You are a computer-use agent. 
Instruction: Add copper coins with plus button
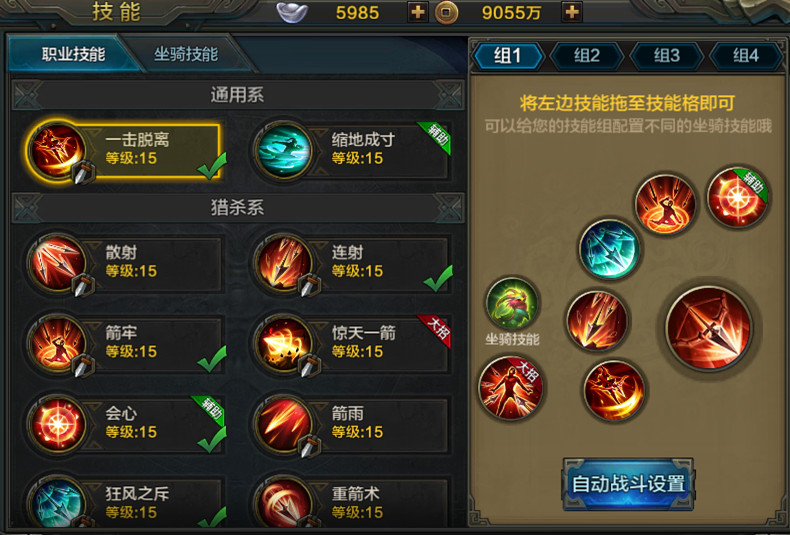click(x=571, y=12)
